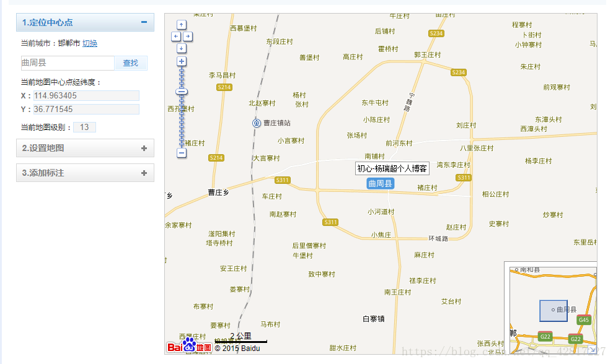Zoom out using the minus button
613x364 pixels.
tap(182, 153)
